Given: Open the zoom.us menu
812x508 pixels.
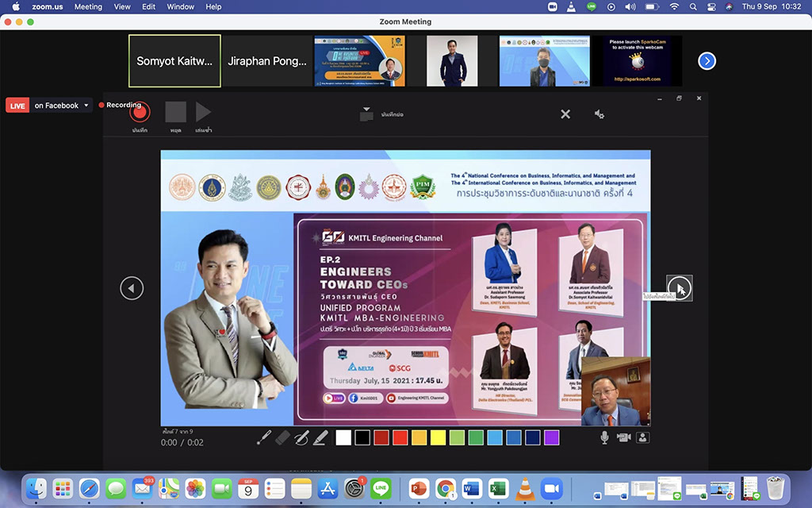Looking at the screenshot, I should (47, 6).
